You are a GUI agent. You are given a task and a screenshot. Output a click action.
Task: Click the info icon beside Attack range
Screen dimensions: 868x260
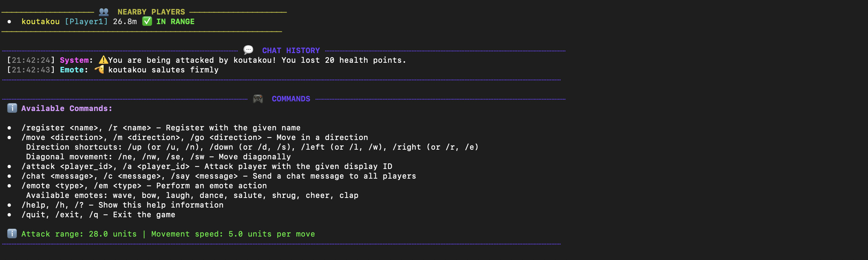(12, 234)
